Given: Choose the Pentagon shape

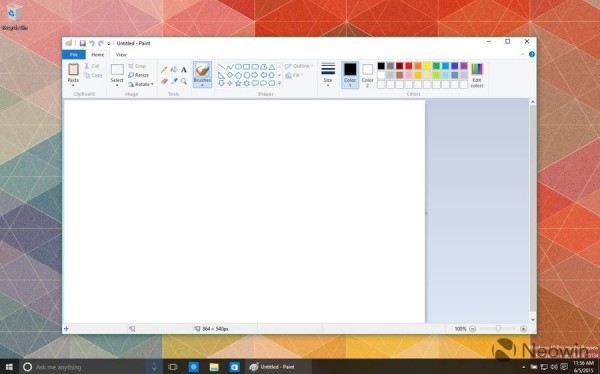Looking at the screenshot, I should pos(238,75).
